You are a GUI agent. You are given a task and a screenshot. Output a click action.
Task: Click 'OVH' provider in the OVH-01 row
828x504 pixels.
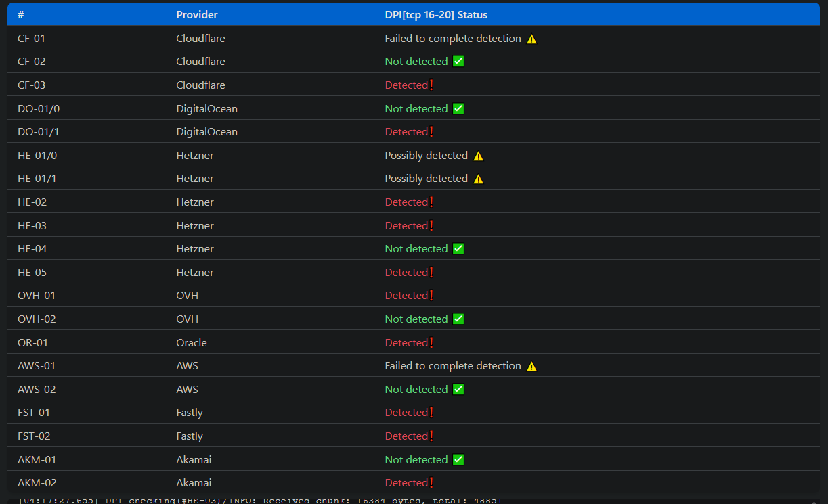click(x=187, y=296)
